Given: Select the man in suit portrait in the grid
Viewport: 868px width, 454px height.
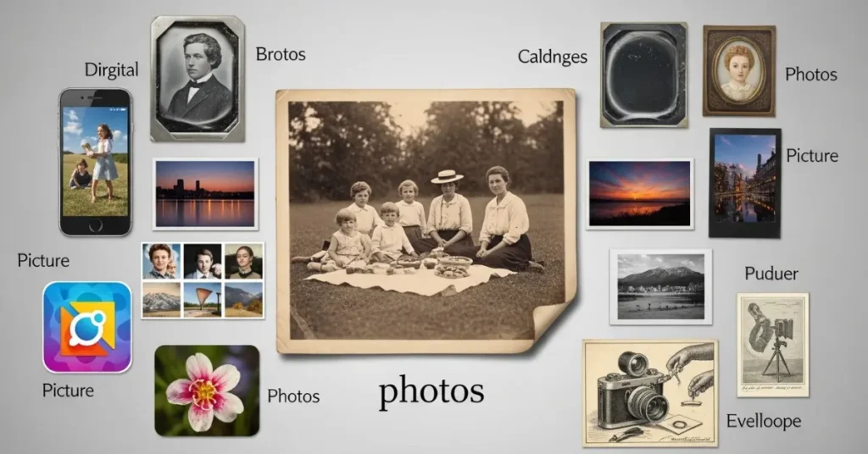Looking at the screenshot, I should click(203, 261).
